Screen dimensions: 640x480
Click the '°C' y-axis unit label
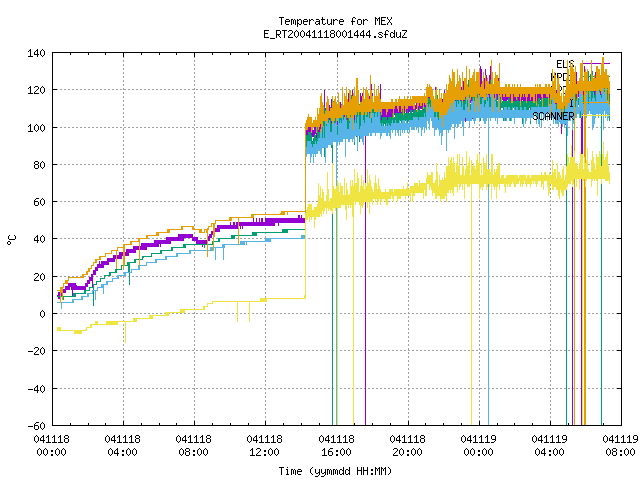(12, 240)
